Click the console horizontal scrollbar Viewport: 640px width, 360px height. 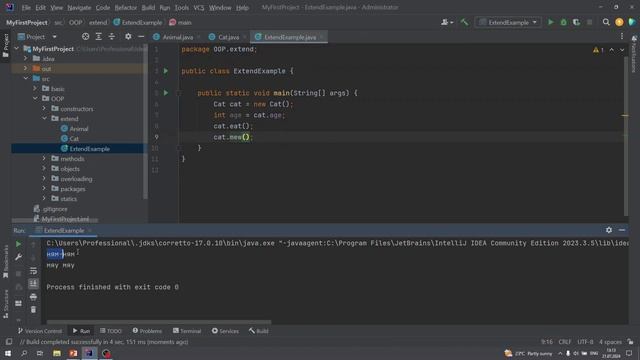tap(159, 322)
